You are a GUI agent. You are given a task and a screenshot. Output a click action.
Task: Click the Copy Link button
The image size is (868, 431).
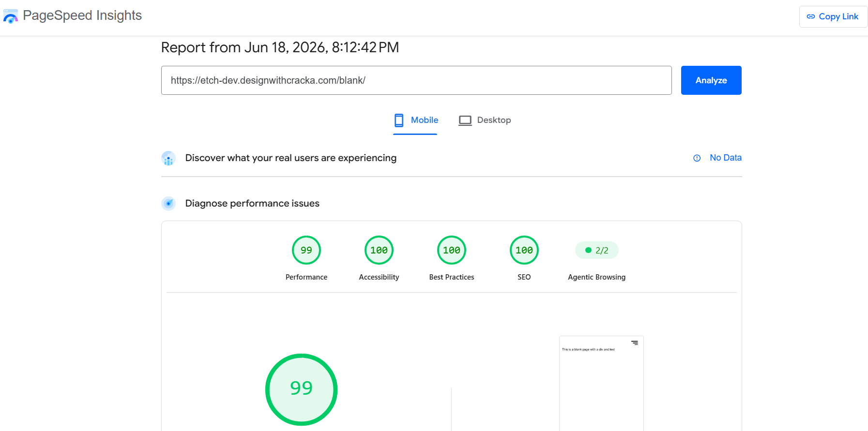(833, 16)
